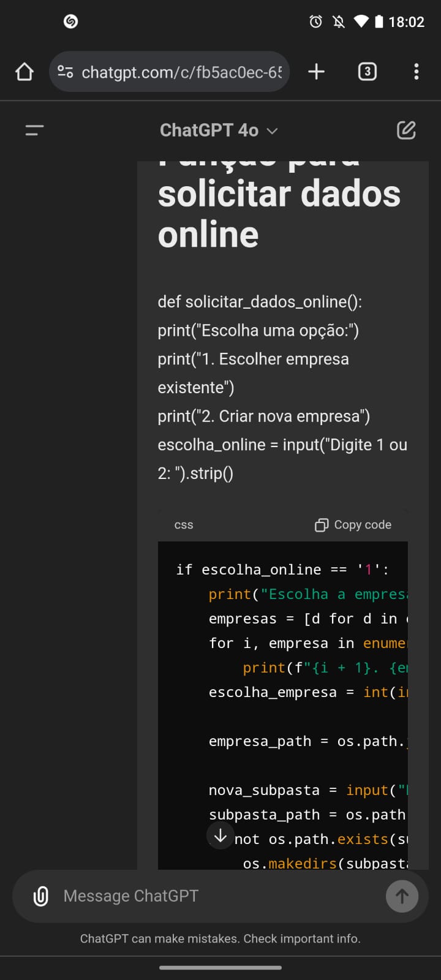Expand the ChatGPT 4o model selector
Viewport: 441px width, 980px height.
pos(219,130)
